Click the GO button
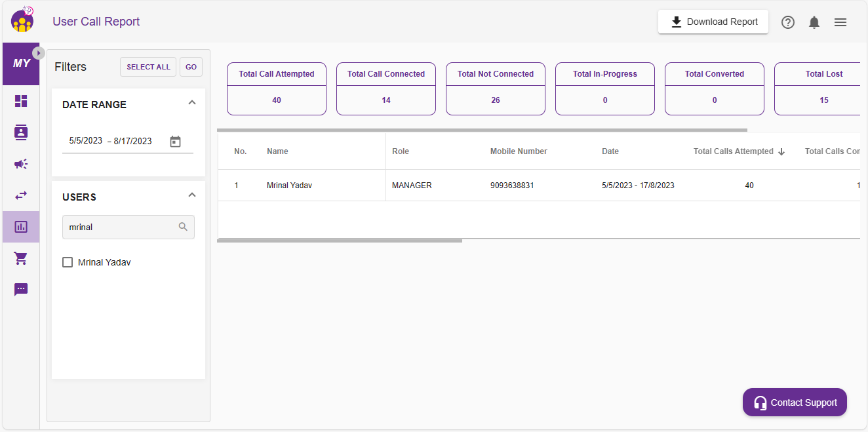Screen dimensions: 868x432 pyautogui.click(x=191, y=67)
